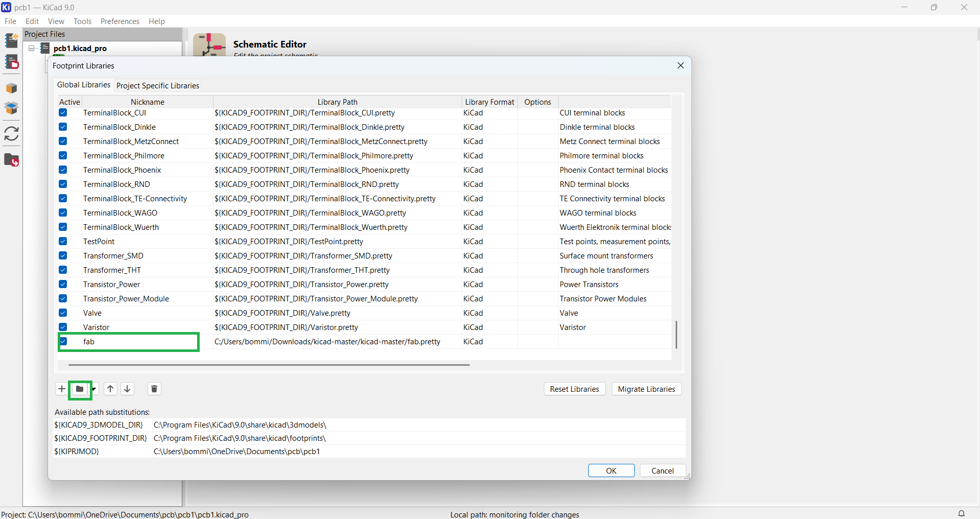Click pcb1.kicad_pro file icon in tree

click(45, 48)
